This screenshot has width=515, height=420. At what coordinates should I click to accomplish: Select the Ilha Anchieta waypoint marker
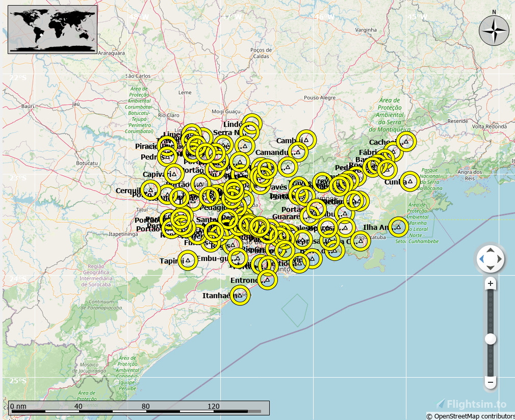pyautogui.click(x=398, y=227)
